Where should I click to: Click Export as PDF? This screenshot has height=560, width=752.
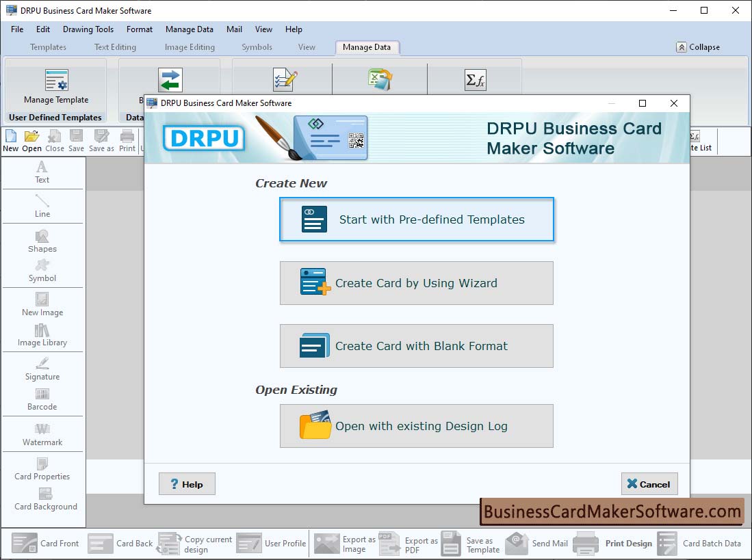pos(408,544)
